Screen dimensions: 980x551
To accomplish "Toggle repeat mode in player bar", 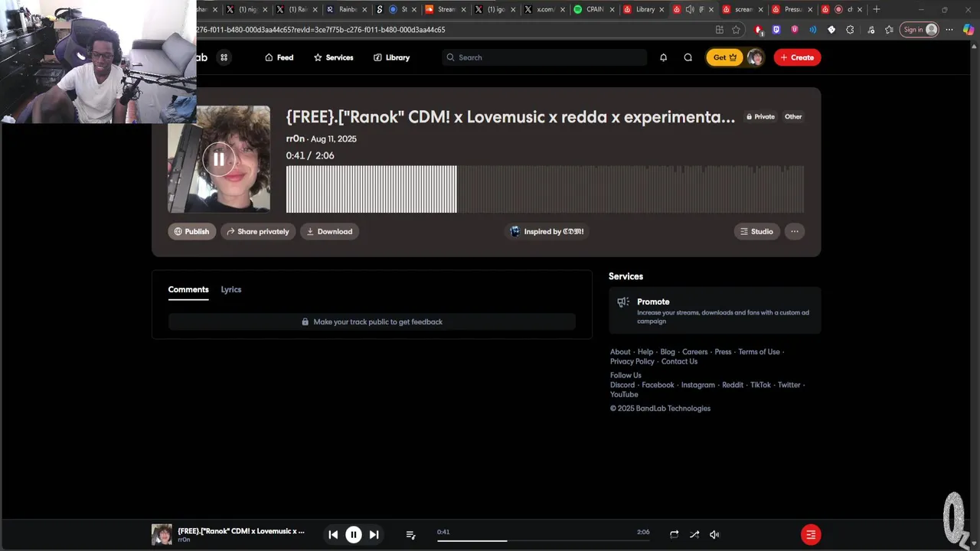I will click(x=674, y=535).
